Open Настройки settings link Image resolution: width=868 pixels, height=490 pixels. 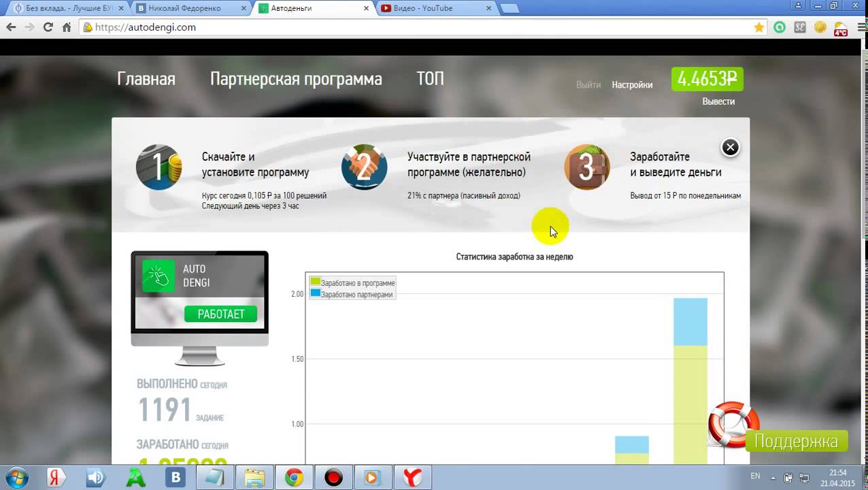[x=632, y=85]
